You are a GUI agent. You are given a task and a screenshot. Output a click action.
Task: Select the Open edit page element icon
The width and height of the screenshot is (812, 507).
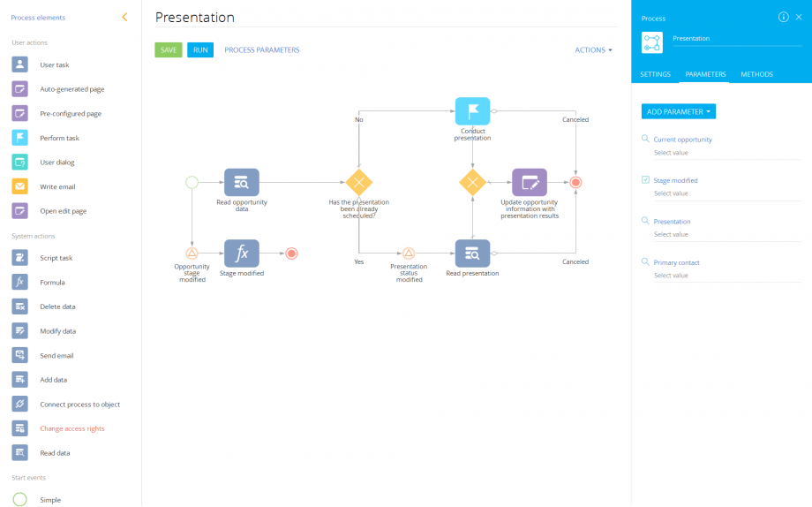[19, 210]
